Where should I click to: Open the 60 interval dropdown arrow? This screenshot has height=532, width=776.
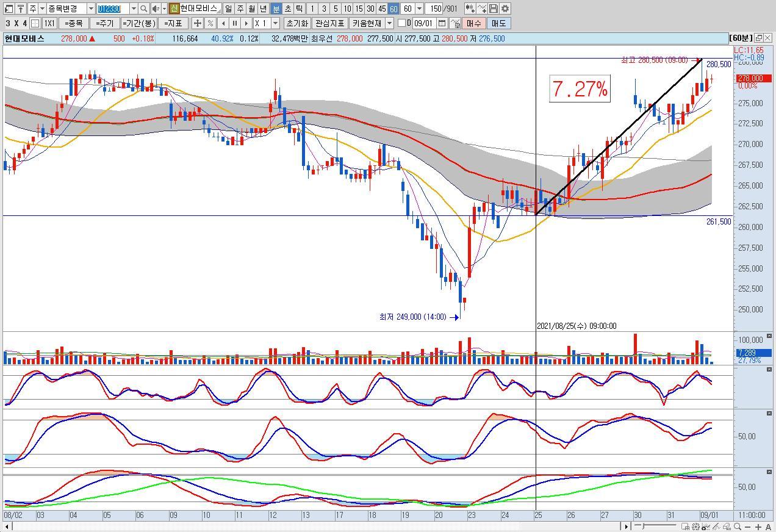coord(419,9)
